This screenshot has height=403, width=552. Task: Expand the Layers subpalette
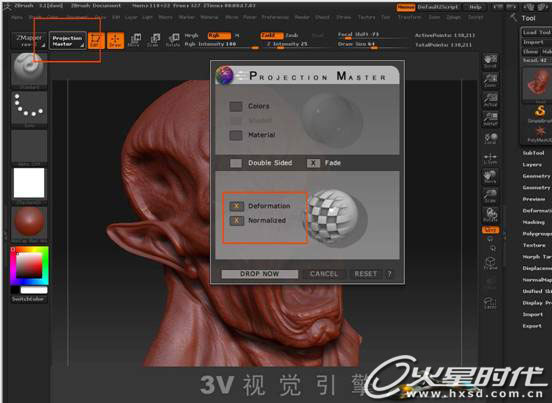tap(532, 164)
